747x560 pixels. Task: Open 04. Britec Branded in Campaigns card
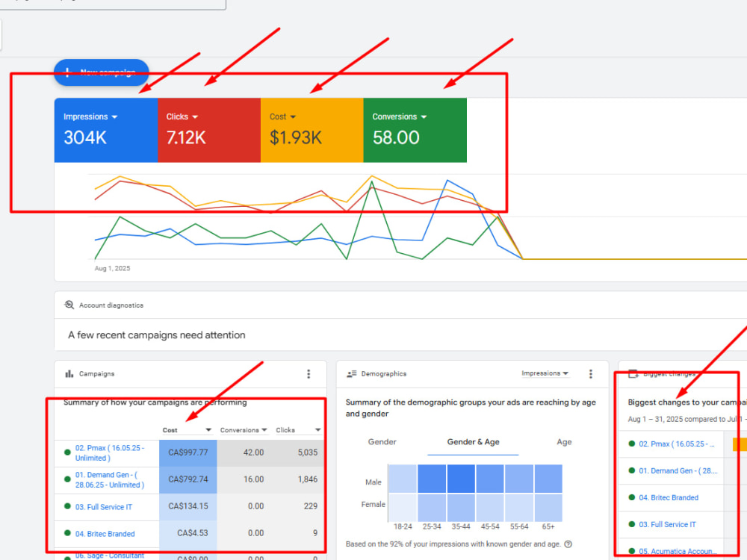[x=105, y=534]
